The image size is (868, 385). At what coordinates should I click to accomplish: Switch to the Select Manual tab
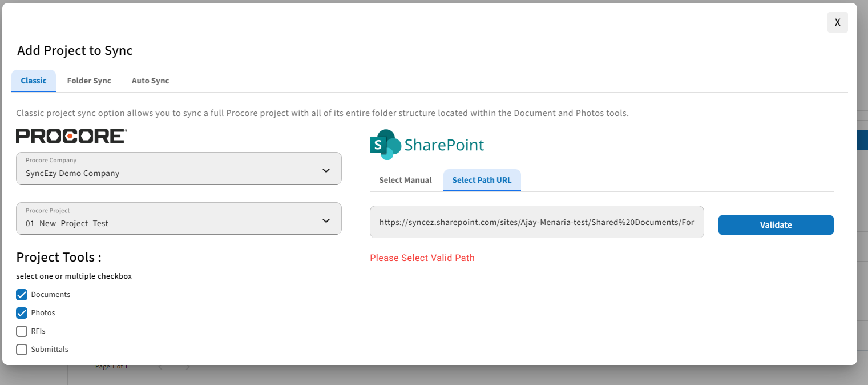(x=405, y=180)
